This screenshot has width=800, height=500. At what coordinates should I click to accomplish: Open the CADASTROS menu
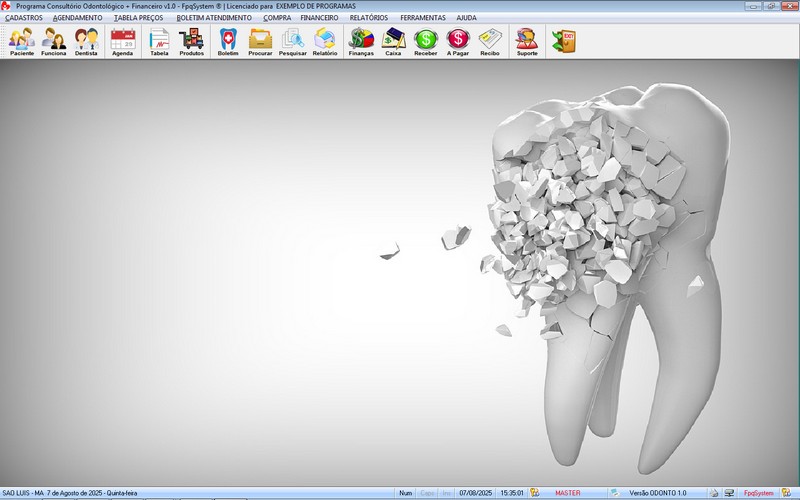coord(24,18)
